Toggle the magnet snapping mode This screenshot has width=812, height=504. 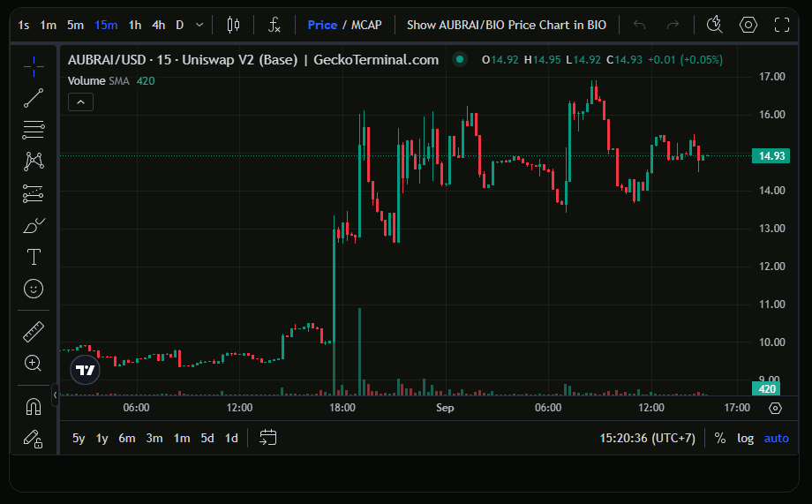(34, 407)
